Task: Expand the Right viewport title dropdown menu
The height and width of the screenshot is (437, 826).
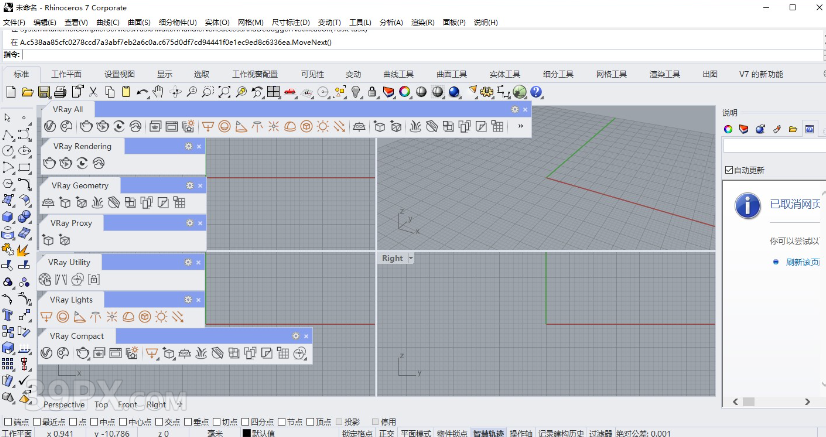Action: (410, 258)
